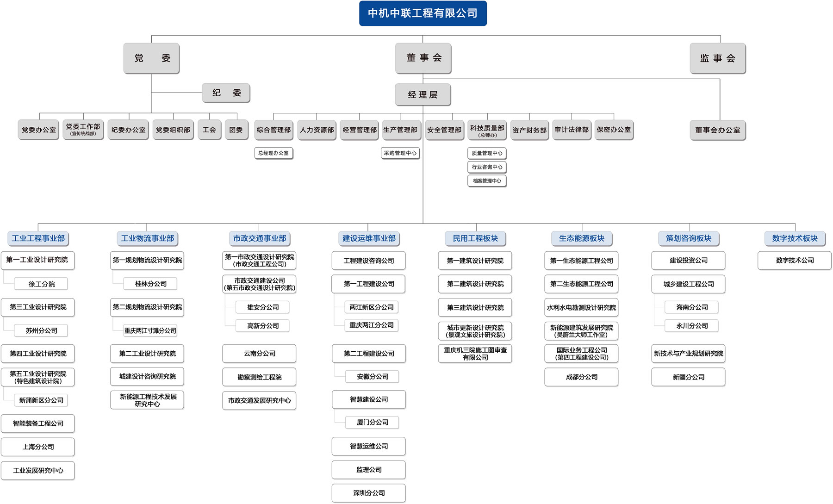
Task: Click the 徐工分院 box
Action: pos(41,284)
